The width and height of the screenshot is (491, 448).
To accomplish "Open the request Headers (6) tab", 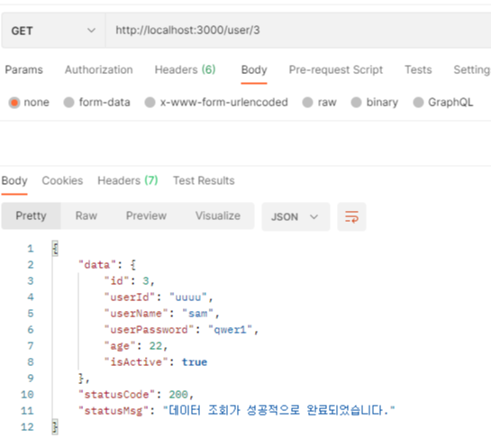I will click(185, 69).
